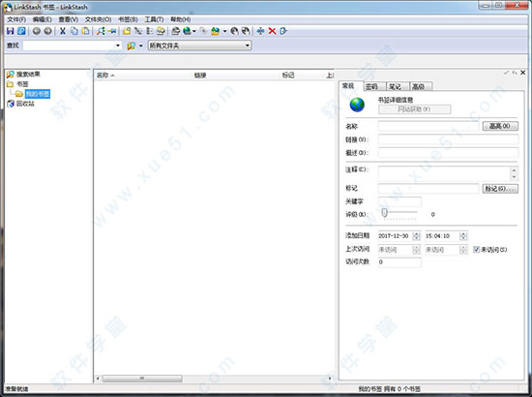Click the tree-lines icon after new folder
This screenshot has width=532, height=397.
[138, 31]
